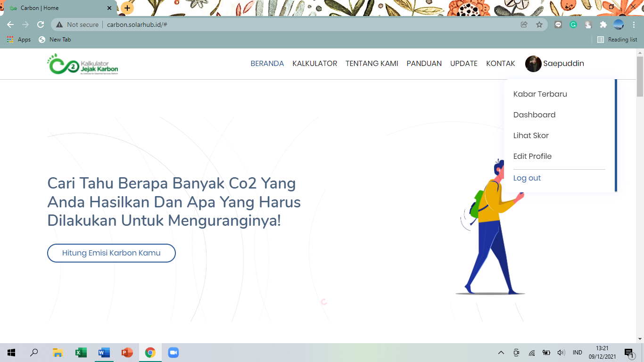Open PANDUAN menu item
644x362 pixels.
pyautogui.click(x=424, y=64)
